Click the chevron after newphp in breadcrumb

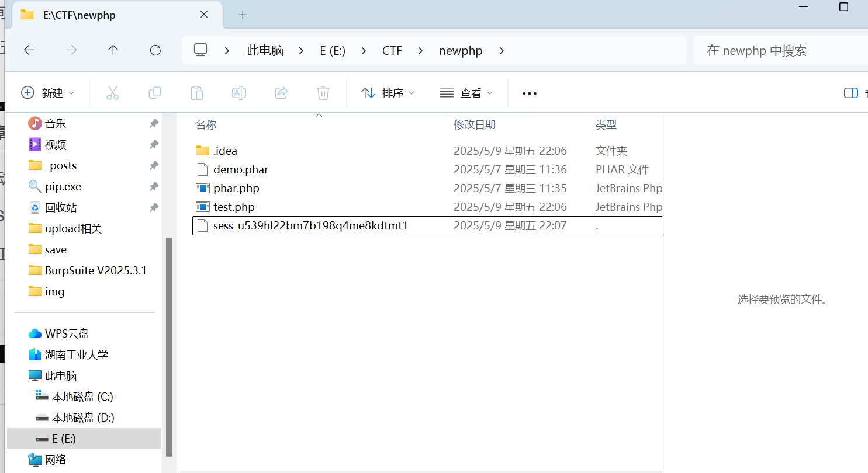tap(502, 51)
